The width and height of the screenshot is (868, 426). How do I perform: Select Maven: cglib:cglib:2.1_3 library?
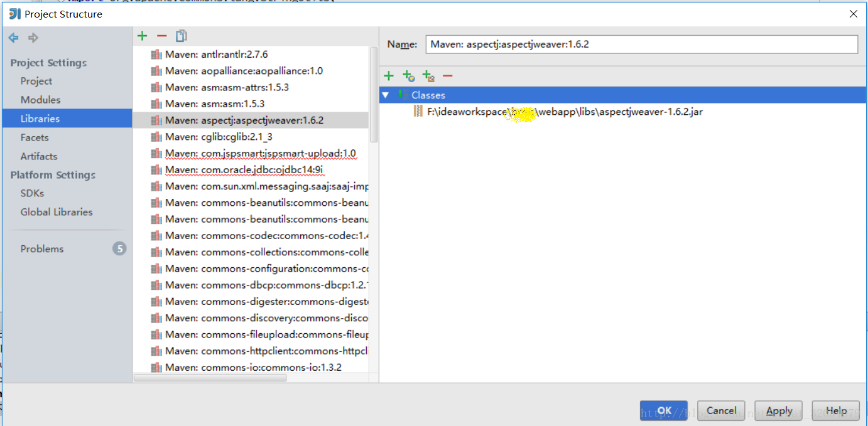[219, 137]
